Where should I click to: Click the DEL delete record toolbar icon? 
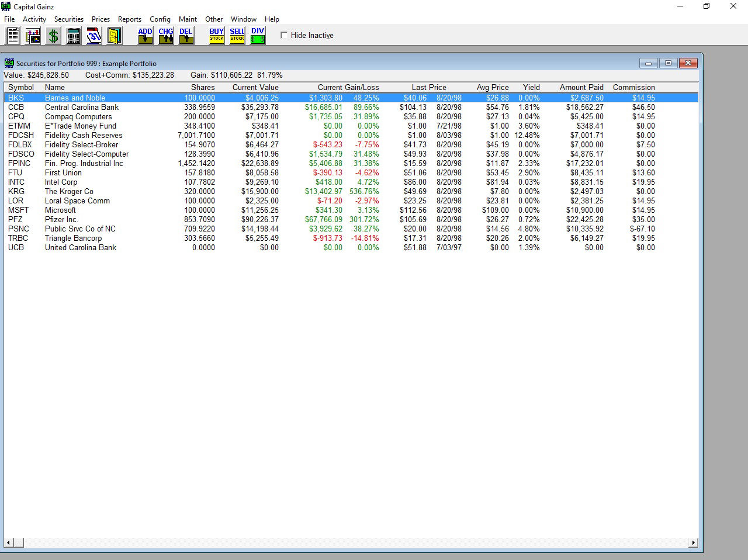pos(186,36)
